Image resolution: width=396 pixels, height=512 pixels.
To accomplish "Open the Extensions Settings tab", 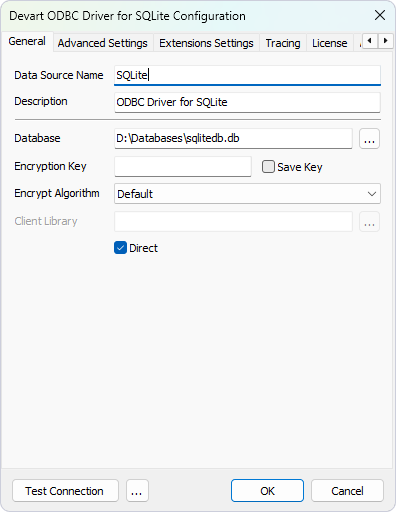I will tap(206, 43).
